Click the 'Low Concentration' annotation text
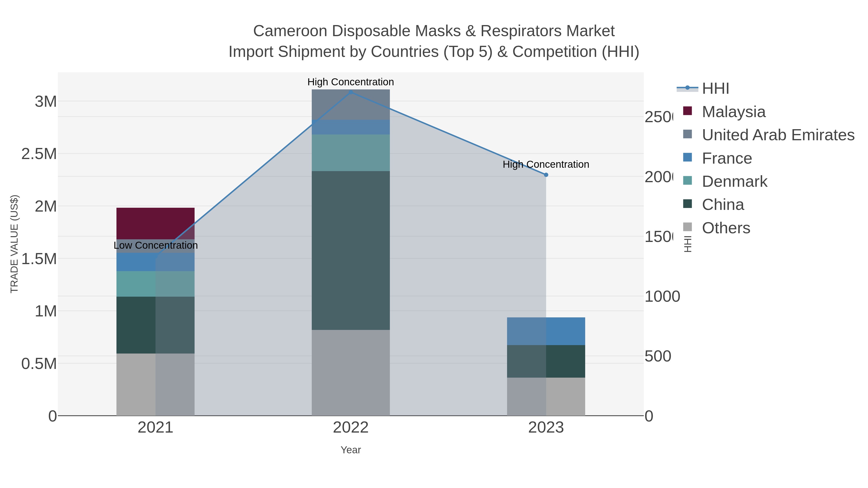Viewport: 868px width, 488px height. click(x=156, y=245)
